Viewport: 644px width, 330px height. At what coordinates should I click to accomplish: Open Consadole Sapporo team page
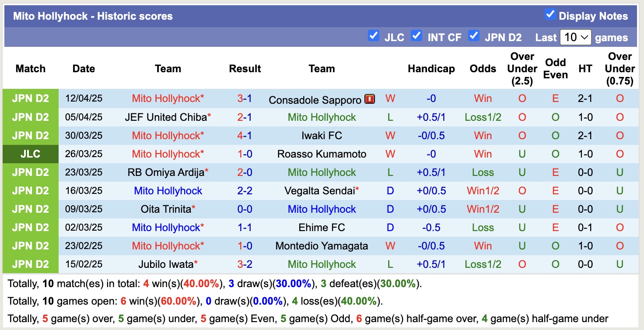pyautogui.click(x=315, y=99)
